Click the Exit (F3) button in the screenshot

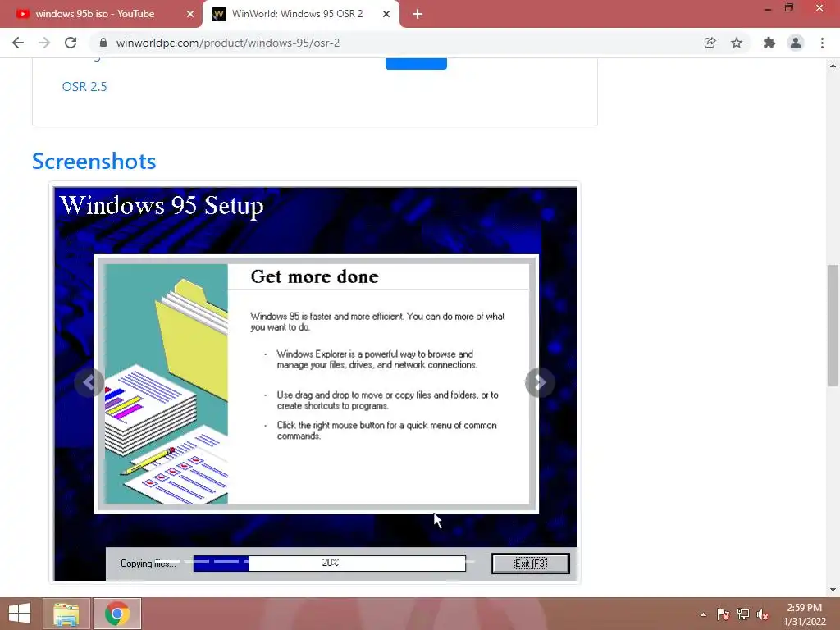pyautogui.click(x=531, y=564)
